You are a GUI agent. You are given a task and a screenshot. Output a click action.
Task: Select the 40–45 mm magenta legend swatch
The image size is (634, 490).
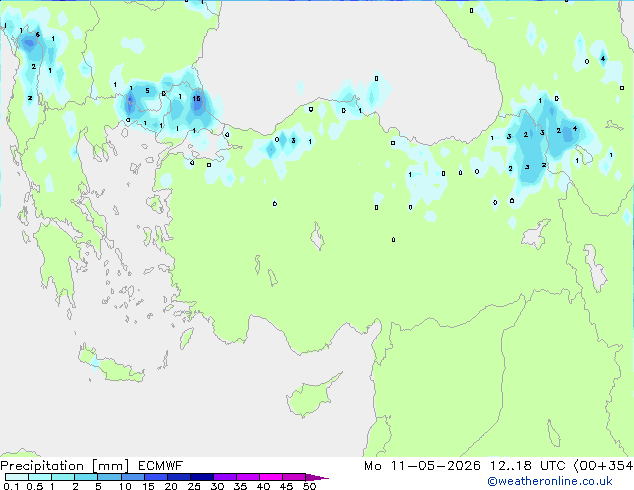(x=271, y=477)
